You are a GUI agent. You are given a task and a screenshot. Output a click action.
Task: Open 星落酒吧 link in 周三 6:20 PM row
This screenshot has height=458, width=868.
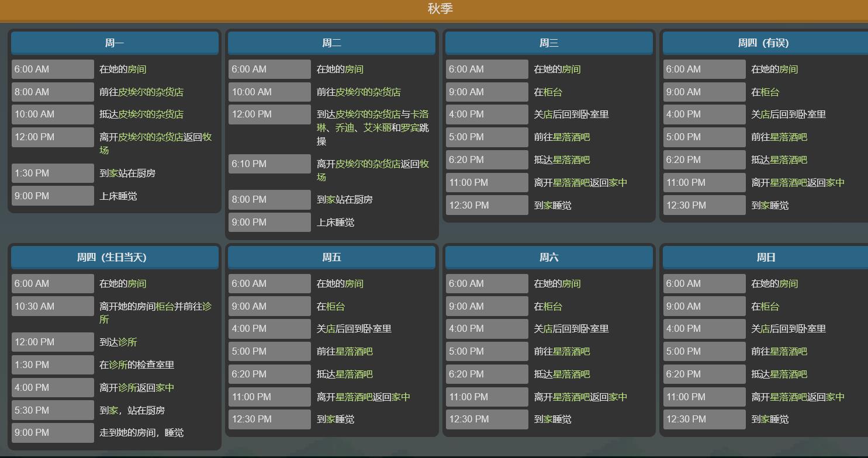pos(572,159)
